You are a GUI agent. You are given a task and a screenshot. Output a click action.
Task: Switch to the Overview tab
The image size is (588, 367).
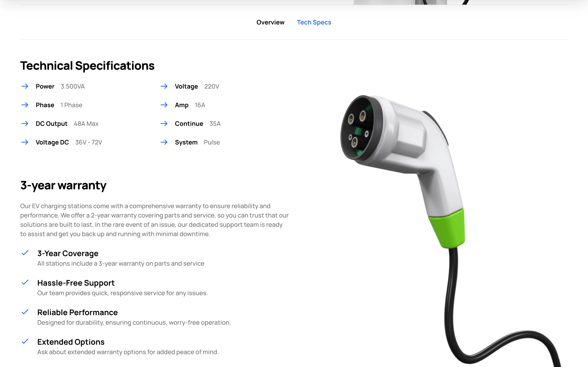pos(270,22)
